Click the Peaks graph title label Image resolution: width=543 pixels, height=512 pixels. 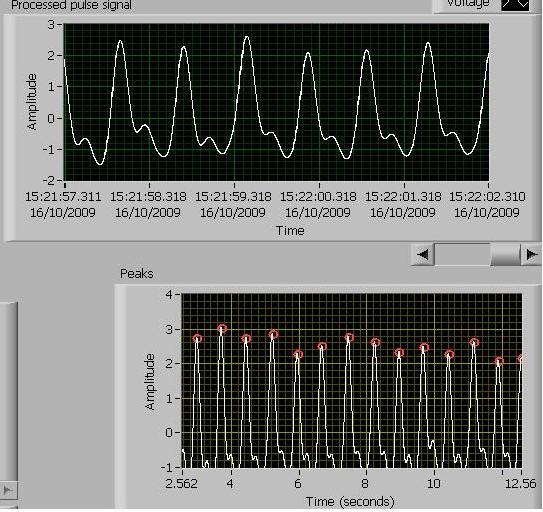click(136, 274)
